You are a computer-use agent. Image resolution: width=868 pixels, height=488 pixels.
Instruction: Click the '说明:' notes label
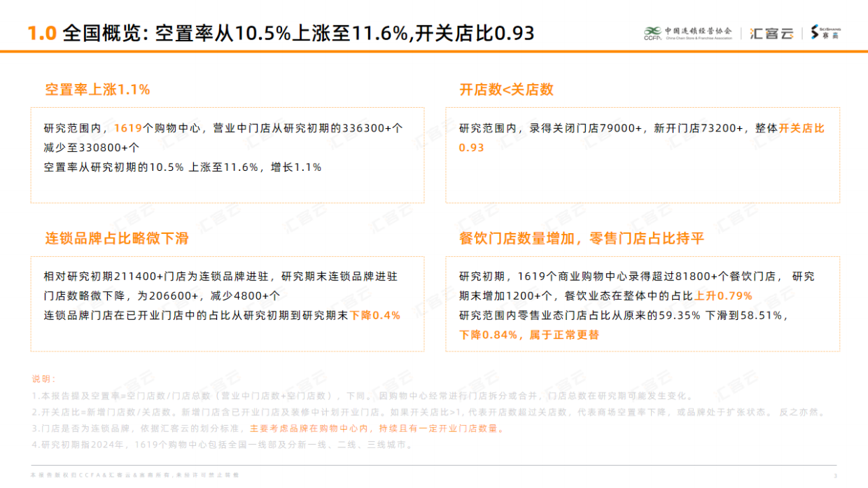coord(43,379)
